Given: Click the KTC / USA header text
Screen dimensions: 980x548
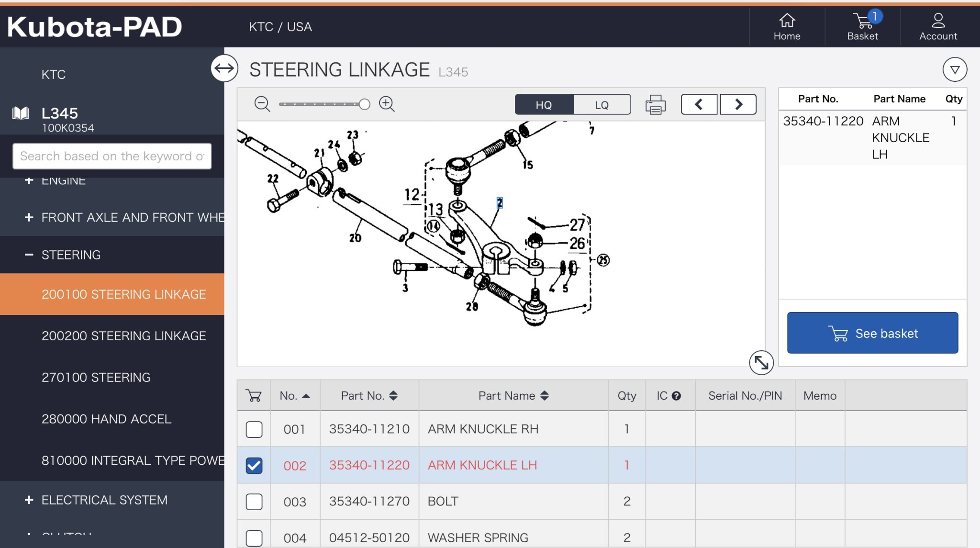Looking at the screenshot, I should tap(280, 27).
